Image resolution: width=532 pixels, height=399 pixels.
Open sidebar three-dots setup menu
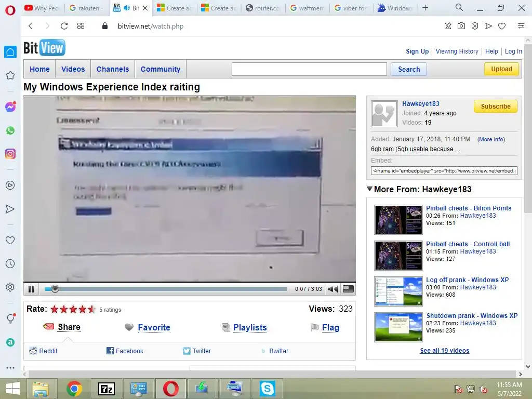pos(10,368)
